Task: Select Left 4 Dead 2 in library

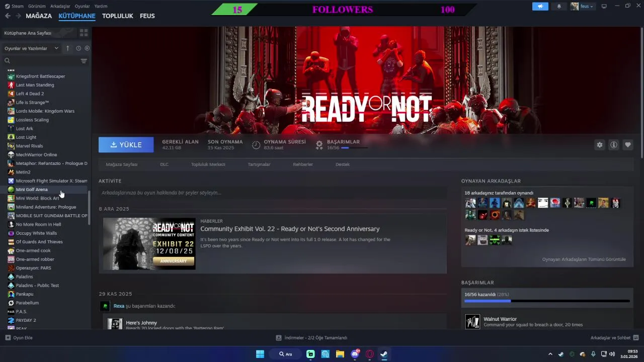Action: point(30,94)
